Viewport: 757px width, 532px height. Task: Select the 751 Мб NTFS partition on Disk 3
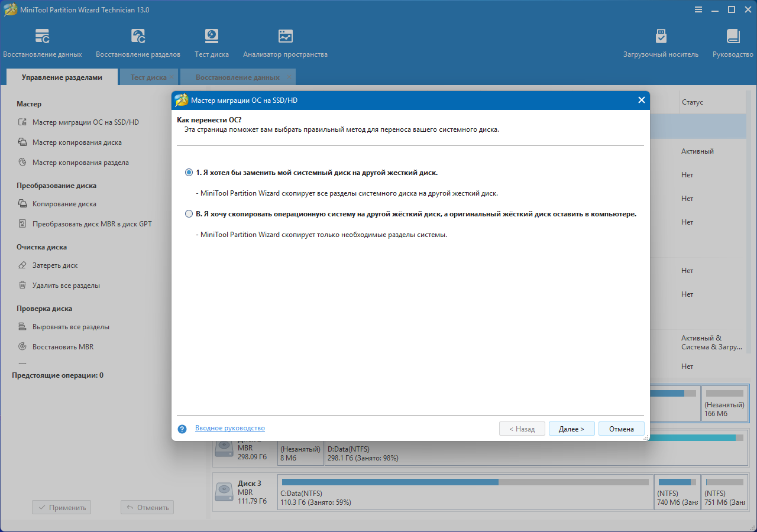pyautogui.click(x=724, y=492)
